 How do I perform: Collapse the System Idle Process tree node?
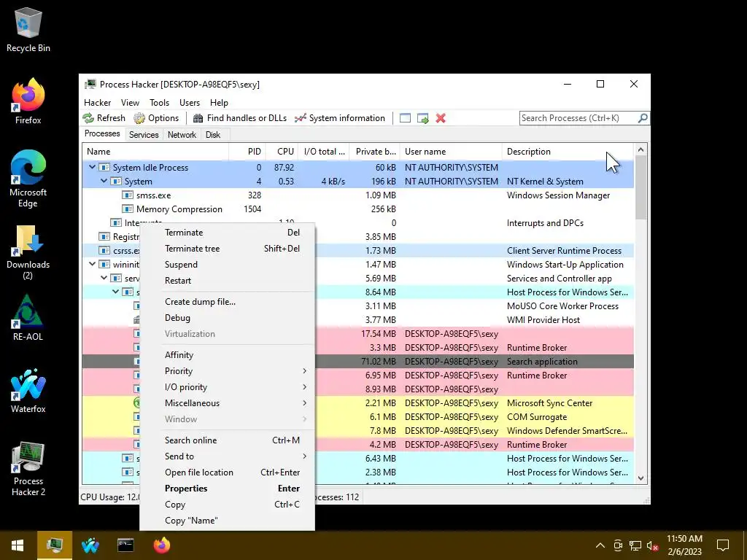point(92,167)
